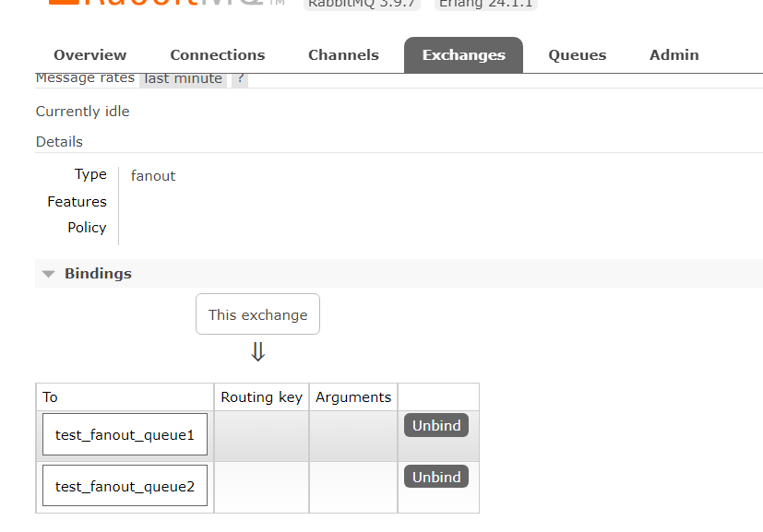Select the Exchanges tab
Viewport: 763px width, 532px height.
463,55
